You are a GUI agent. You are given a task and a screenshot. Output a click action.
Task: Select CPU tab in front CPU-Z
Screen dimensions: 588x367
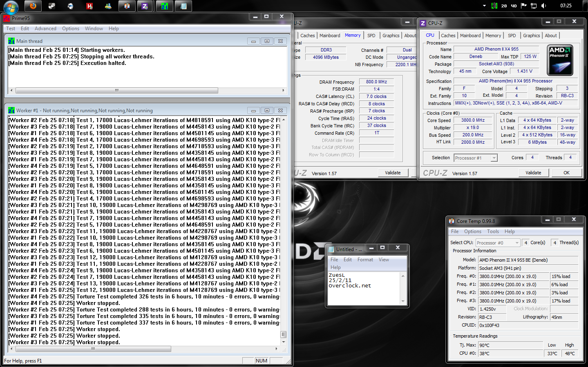click(x=430, y=35)
